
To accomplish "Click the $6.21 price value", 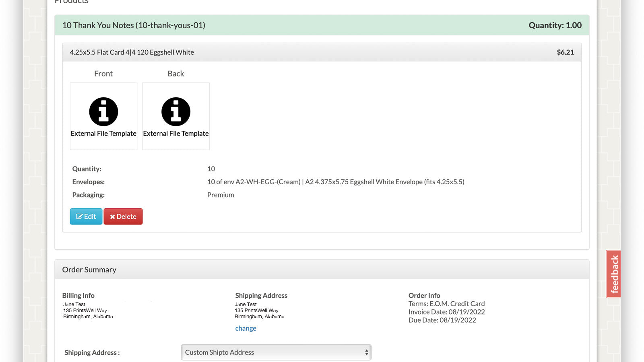I will click(565, 52).
